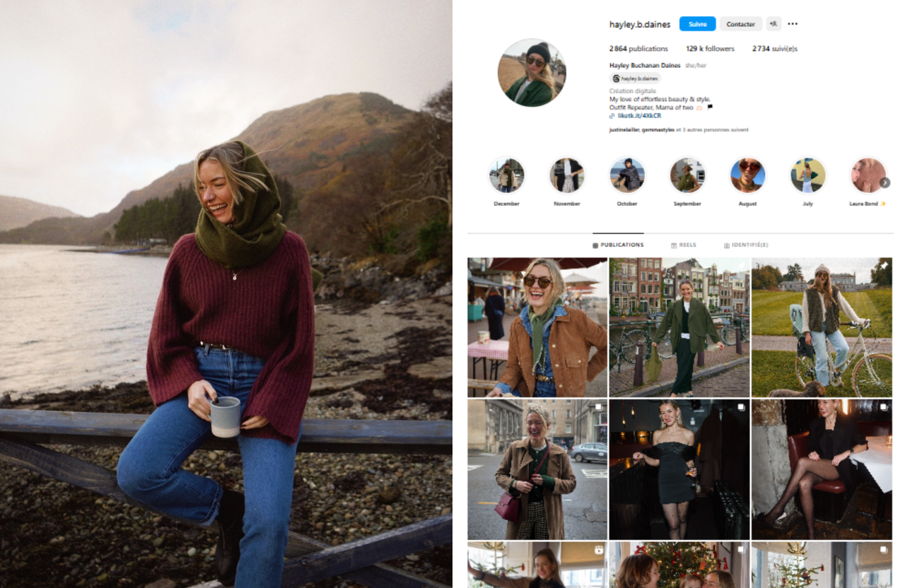
Task: Open the three-dots more options menu
Action: [x=793, y=24]
